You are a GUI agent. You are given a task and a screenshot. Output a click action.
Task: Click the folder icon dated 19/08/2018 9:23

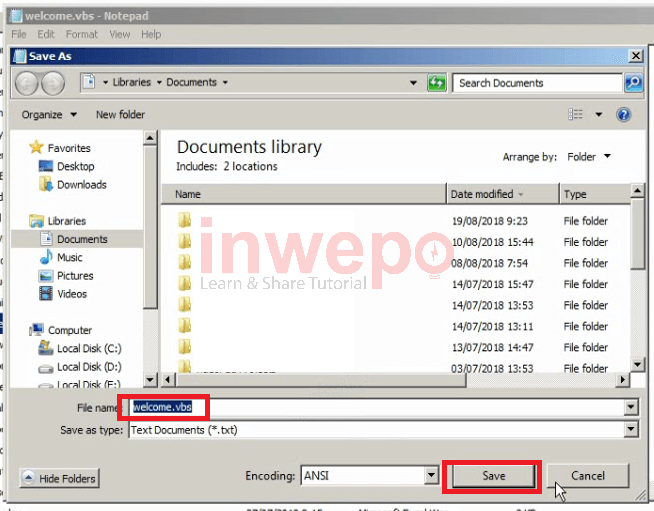coord(184,220)
